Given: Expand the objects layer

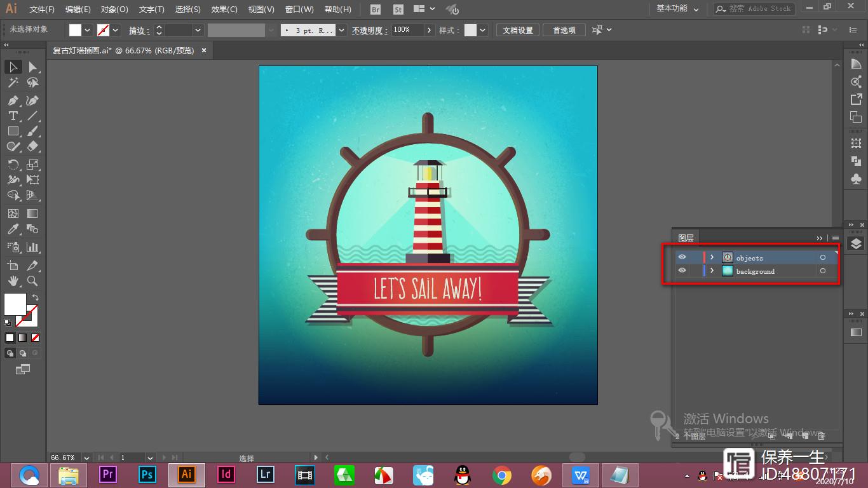Looking at the screenshot, I should [x=712, y=257].
